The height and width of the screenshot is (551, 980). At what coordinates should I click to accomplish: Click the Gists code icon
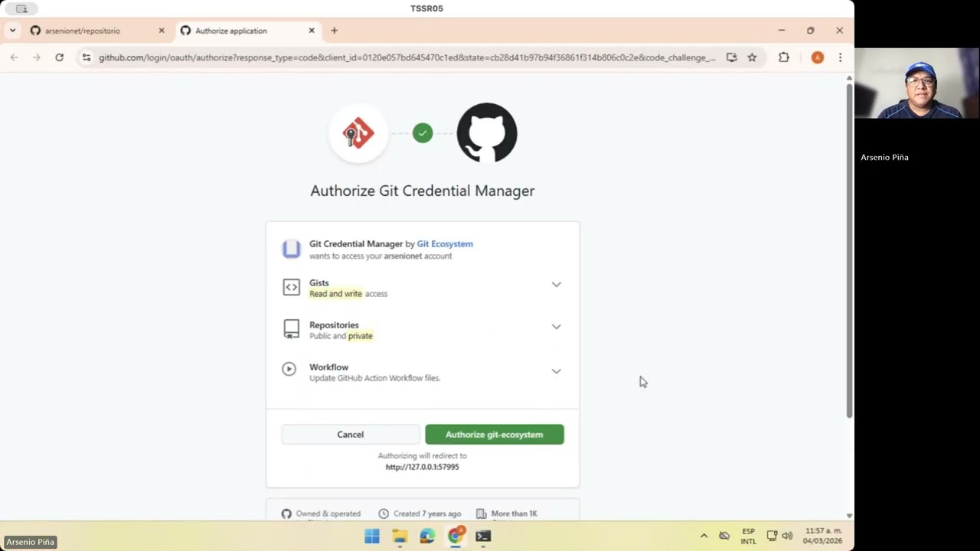coord(291,288)
